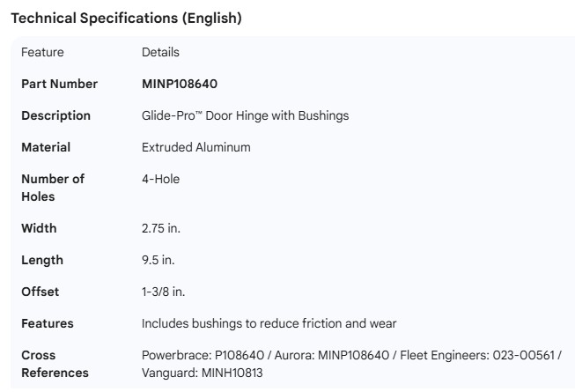
Task: Click the Extruded Aluminum value
Action: tap(195, 147)
